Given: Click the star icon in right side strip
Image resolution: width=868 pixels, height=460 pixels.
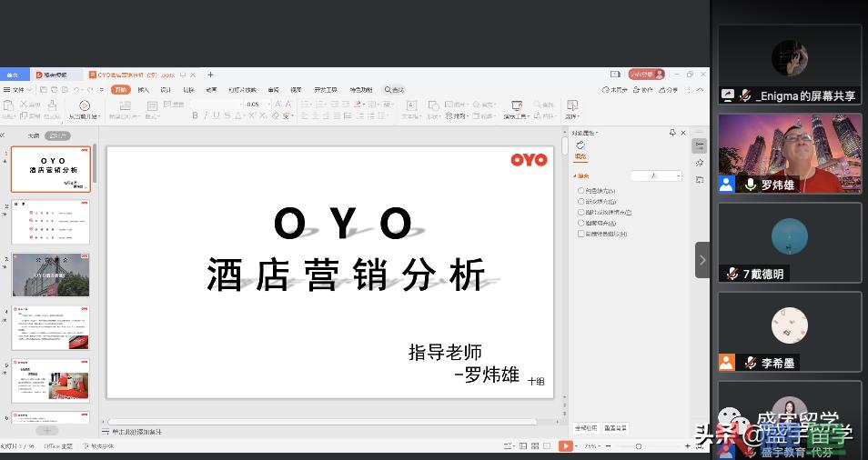Looking at the screenshot, I should 700,163.
